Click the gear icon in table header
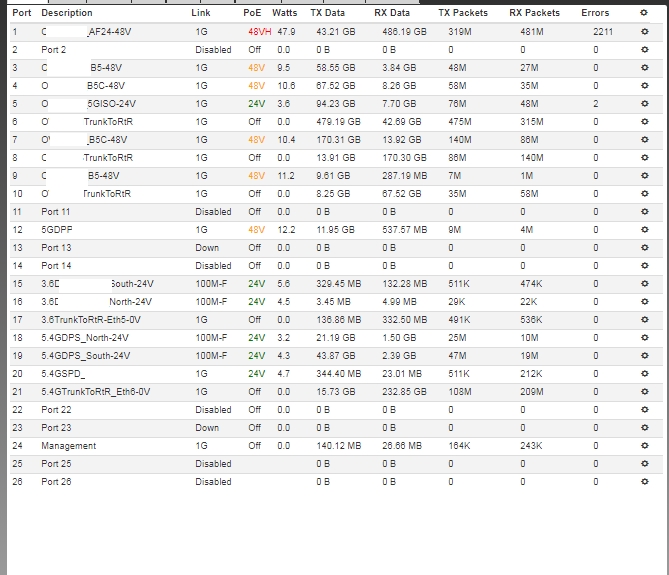The image size is (669, 575). [x=644, y=14]
